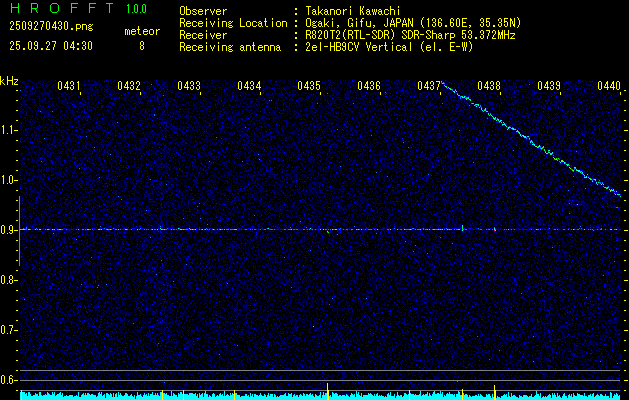
Task: Select the 0438 time axis label
Action: tap(489, 85)
